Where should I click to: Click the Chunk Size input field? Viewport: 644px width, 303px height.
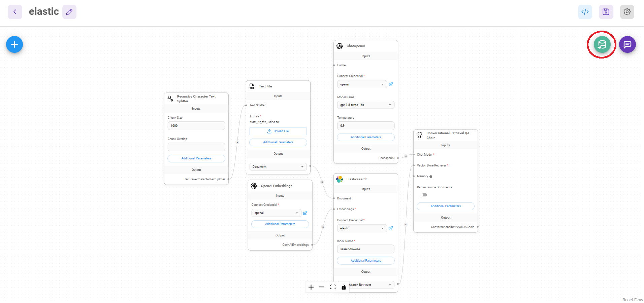(x=196, y=126)
